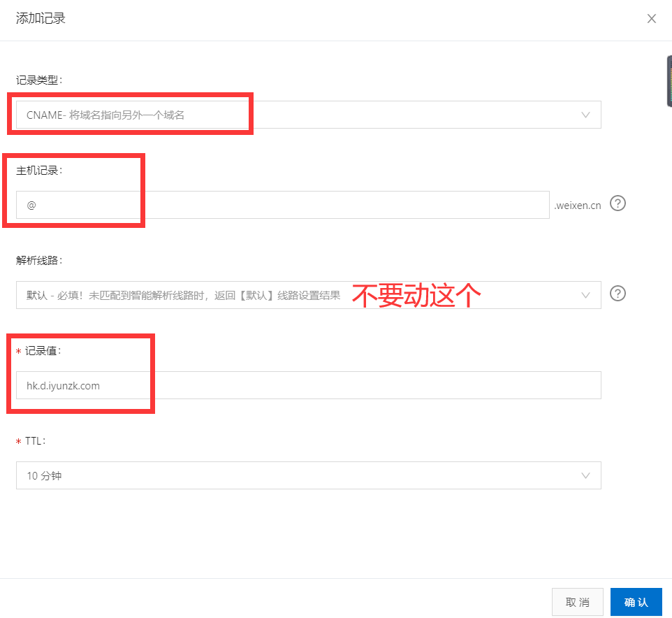672x618 pixels.
Task: Open the 记录类型 CNAME dropdown
Action: (309, 115)
